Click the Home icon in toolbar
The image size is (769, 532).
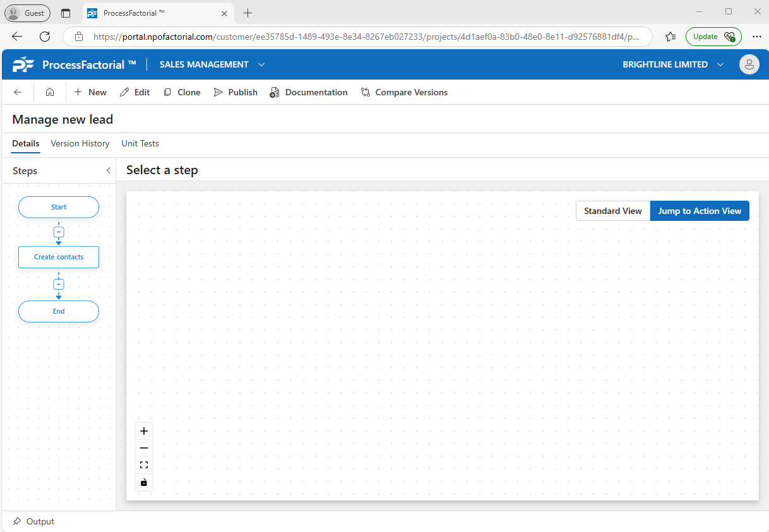point(50,92)
